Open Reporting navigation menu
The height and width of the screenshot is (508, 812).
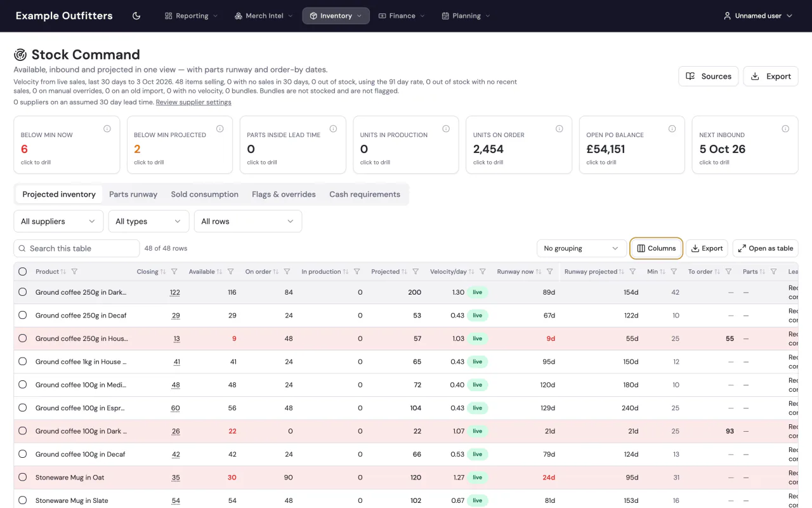191,16
